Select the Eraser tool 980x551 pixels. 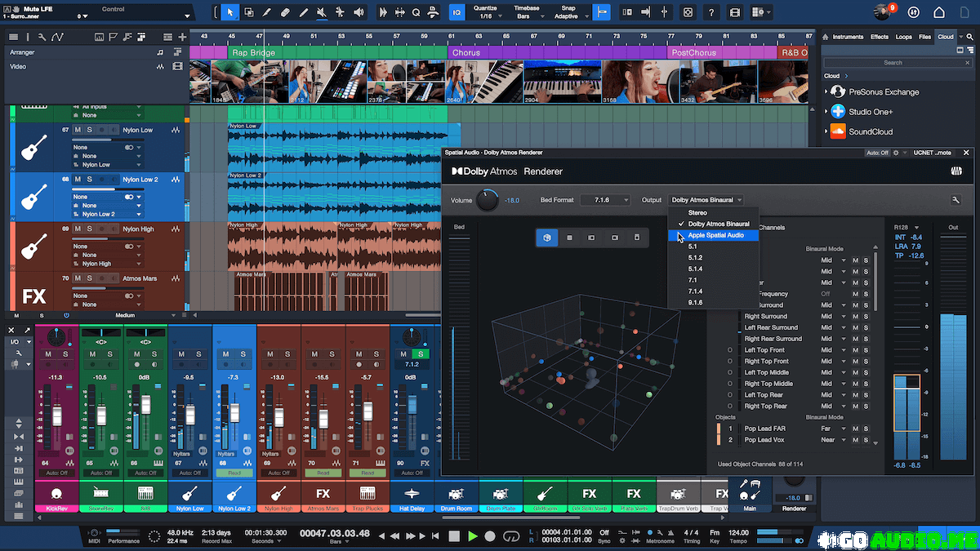(286, 12)
